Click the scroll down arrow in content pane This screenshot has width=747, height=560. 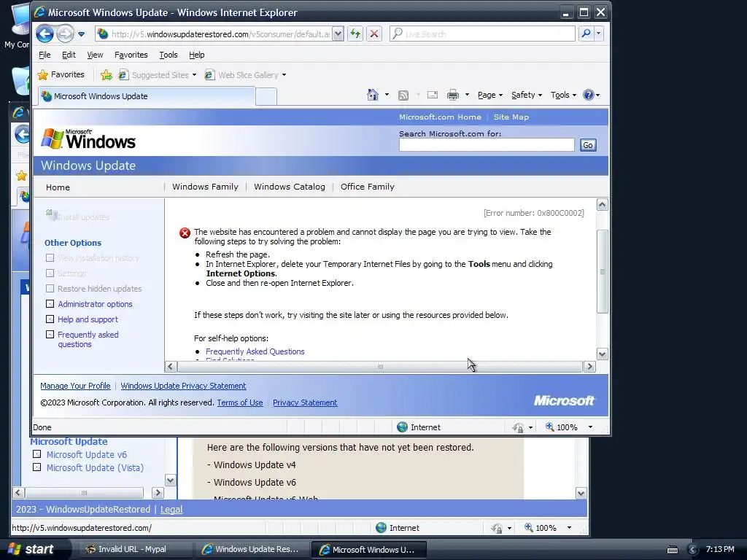coord(602,354)
